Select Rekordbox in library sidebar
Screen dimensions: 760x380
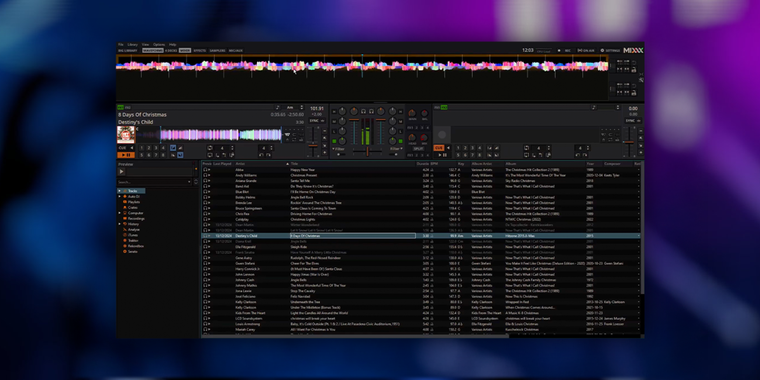[x=136, y=246]
